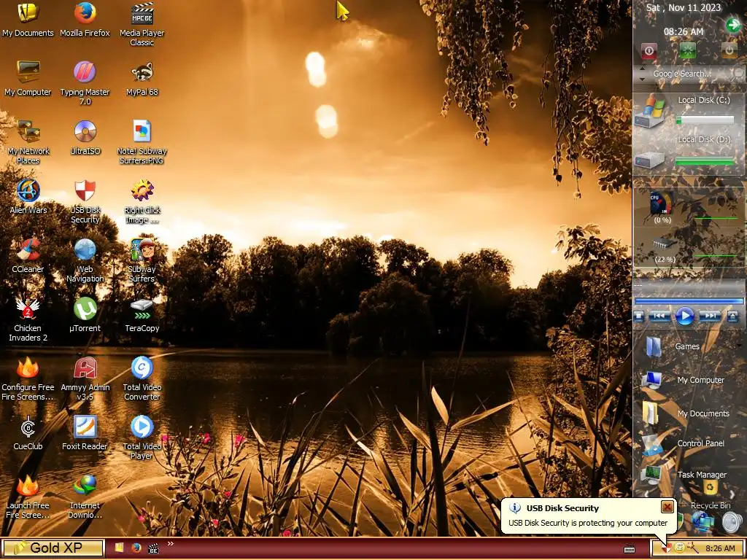
Task: Click the search engine down arrow
Action: [x=642, y=78]
